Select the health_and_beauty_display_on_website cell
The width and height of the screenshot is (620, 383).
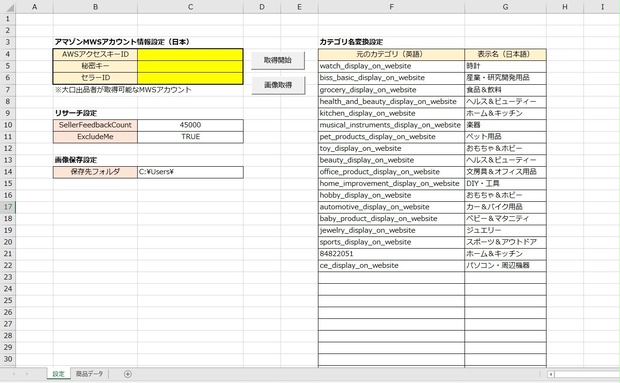391,102
